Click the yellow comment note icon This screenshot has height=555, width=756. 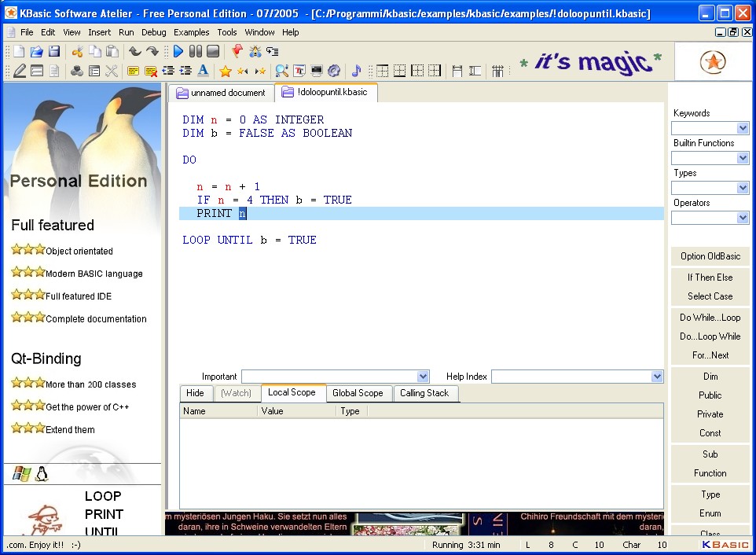click(133, 72)
